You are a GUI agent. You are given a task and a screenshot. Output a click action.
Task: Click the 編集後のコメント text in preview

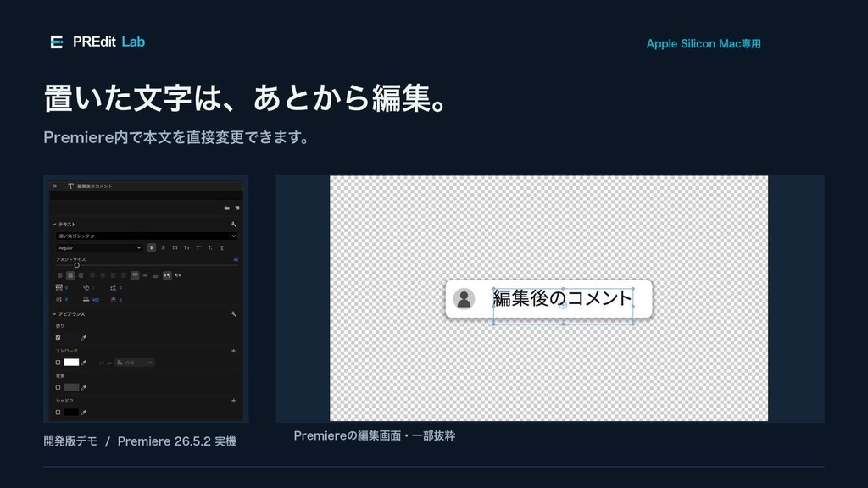tap(563, 298)
